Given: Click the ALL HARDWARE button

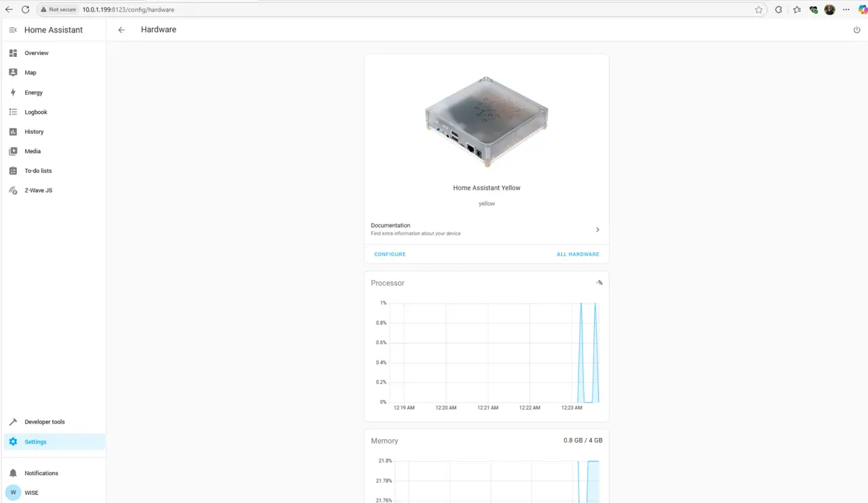Looking at the screenshot, I should pyautogui.click(x=578, y=254).
